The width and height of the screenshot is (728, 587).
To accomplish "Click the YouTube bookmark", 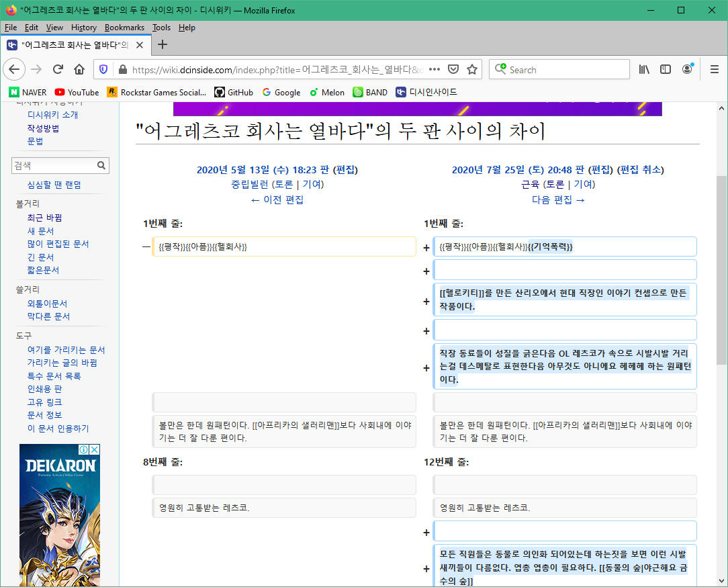I will (77, 92).
